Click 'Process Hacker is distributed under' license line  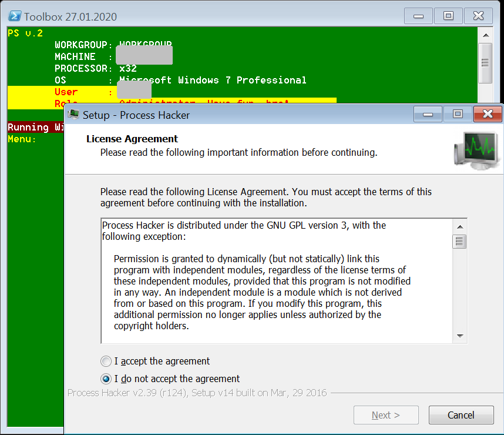tap(244, 225)
